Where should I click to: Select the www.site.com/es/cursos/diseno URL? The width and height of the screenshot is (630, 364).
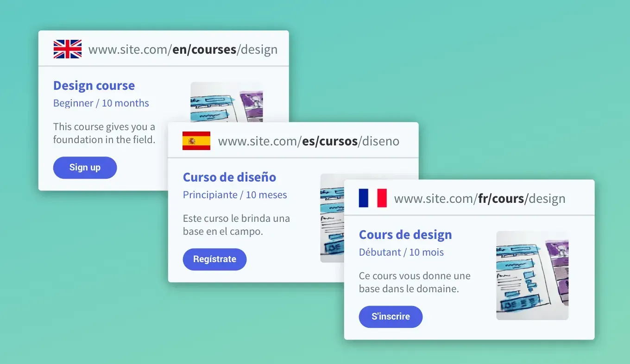pos(309,141)
